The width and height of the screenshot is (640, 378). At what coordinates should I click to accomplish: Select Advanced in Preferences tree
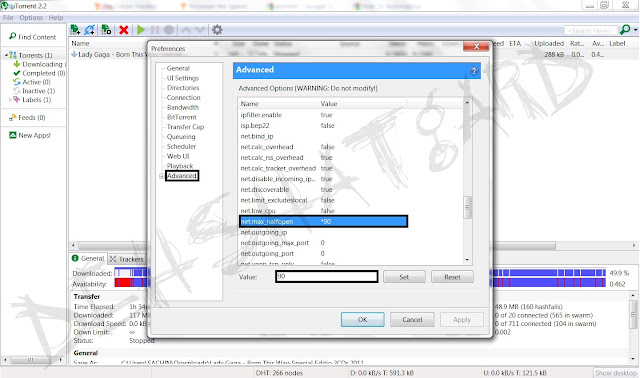(182, 176)
